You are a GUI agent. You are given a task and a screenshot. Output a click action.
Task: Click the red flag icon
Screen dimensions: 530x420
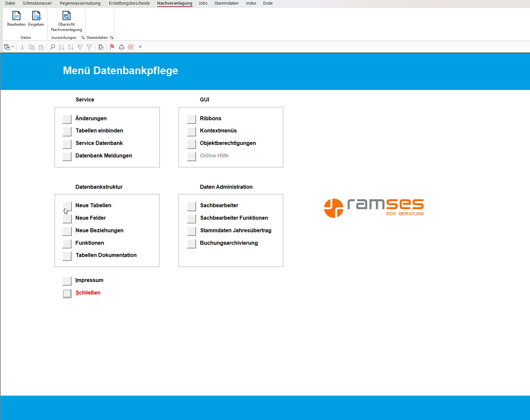(112, 47)
